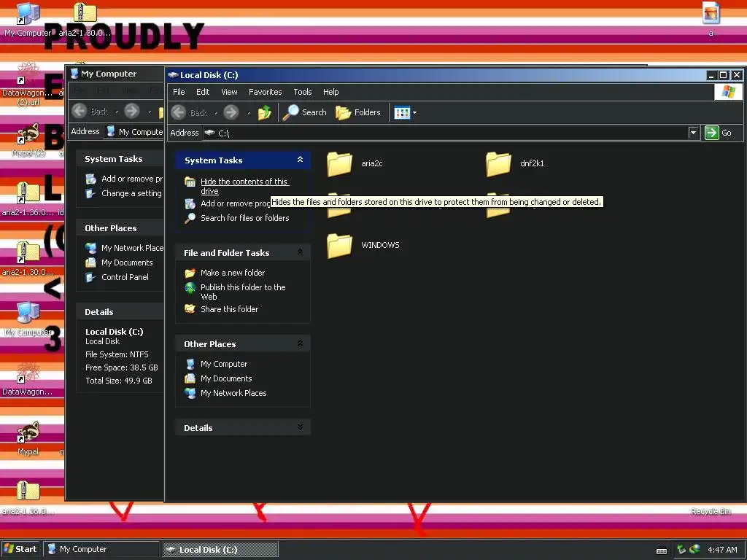Click Publish this folder to the Web
747x560 pixels.
coord(243,292)
